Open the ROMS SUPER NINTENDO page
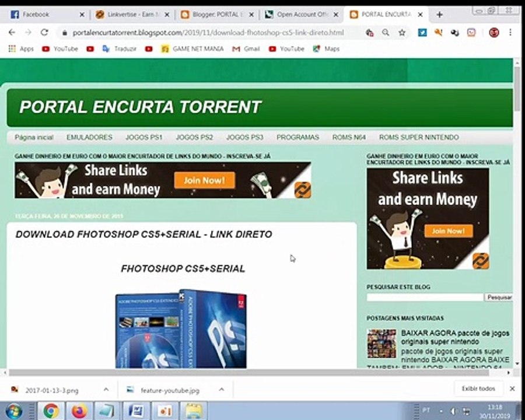The width and height of the screenshot is (525, 420). click(x=419, y=137)
